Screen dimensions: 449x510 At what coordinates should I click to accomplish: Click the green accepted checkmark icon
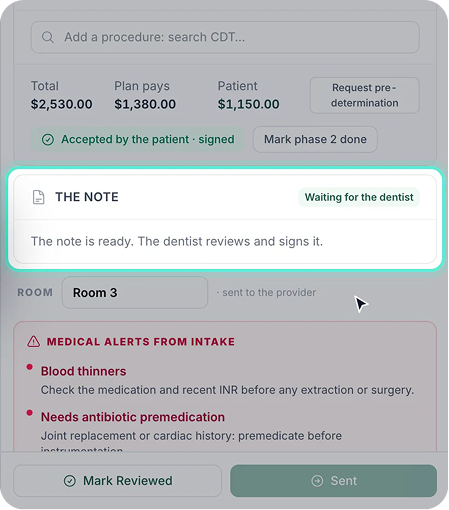click(48, 139)
